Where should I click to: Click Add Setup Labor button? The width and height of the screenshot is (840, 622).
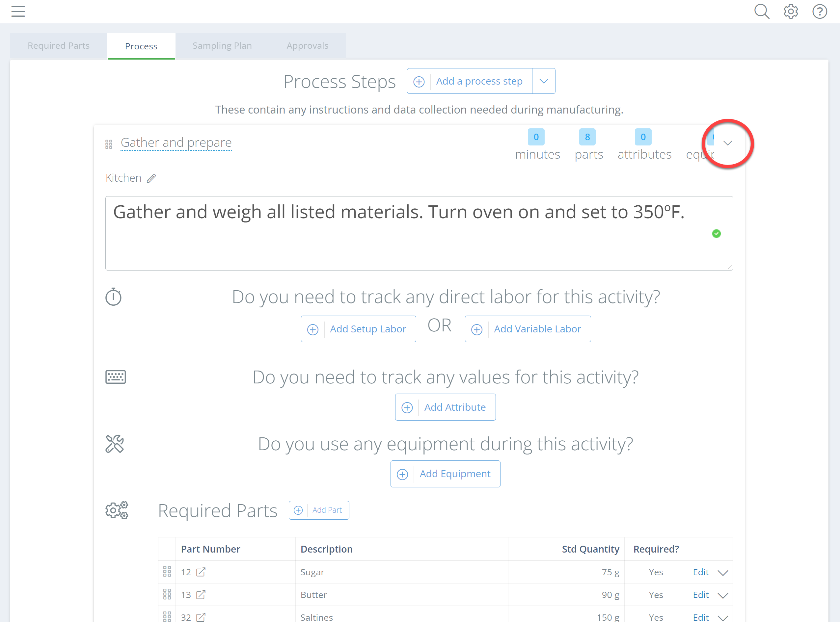click(359, 329)
